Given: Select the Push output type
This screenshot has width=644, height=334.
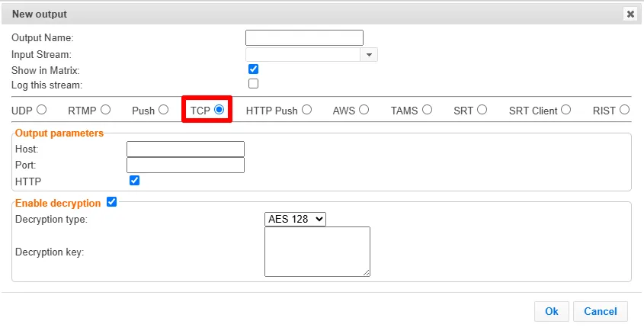Looking at the screenshot, I should 163,110.
